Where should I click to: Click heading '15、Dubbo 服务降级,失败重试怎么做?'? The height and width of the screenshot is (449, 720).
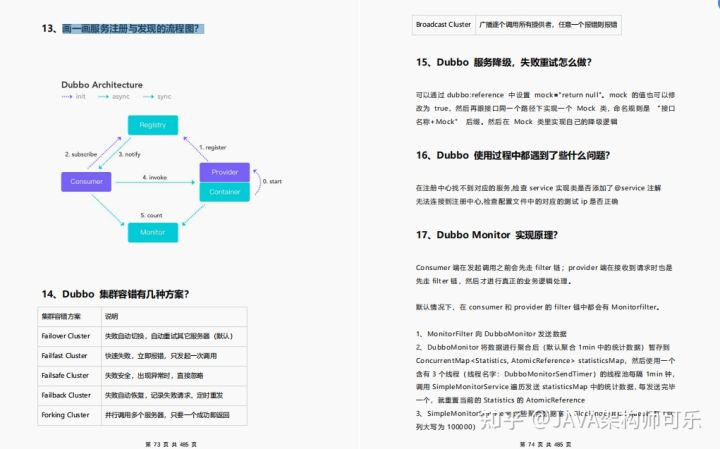[504, 62]
